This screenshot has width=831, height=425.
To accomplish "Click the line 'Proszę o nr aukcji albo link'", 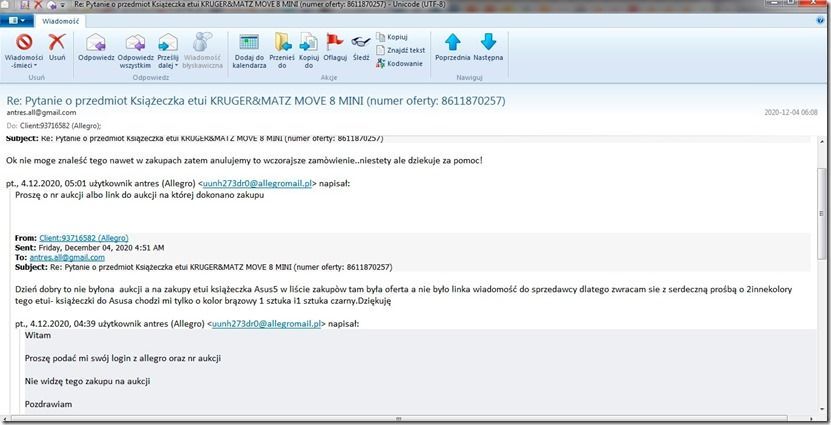I will pos(139,194).
